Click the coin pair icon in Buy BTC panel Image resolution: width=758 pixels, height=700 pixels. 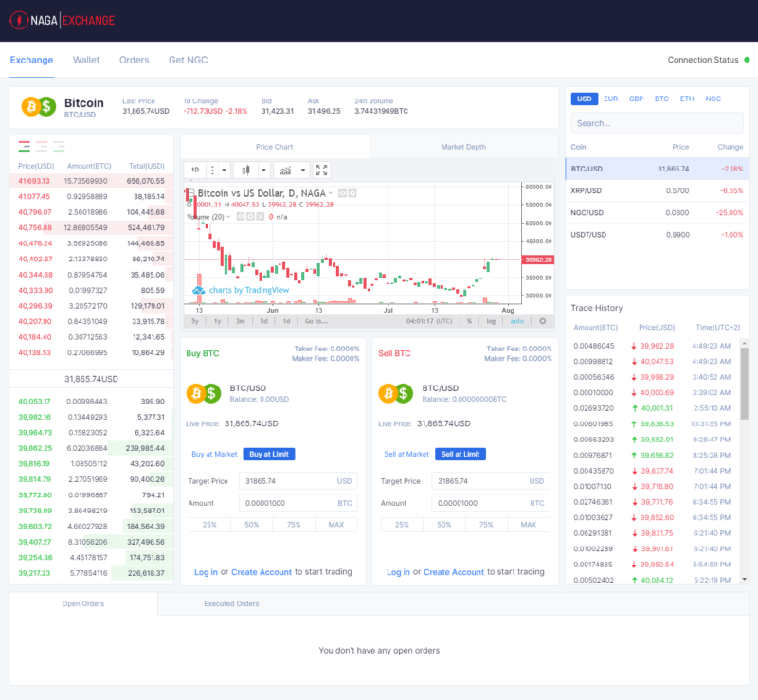click(x=204, y=393)
